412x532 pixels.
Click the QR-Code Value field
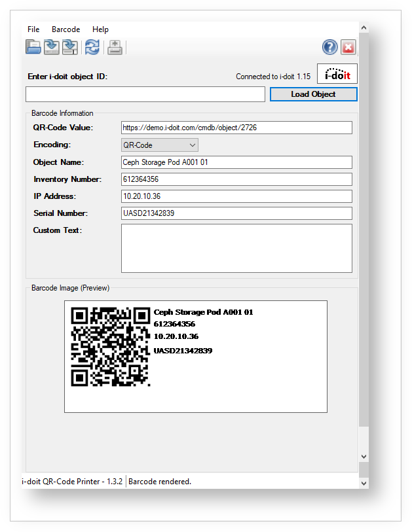[236, 128]
